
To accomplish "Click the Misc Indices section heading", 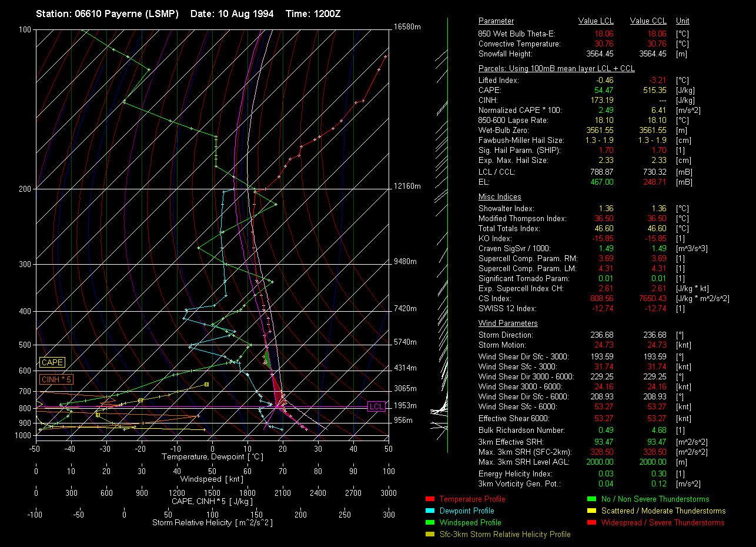I will pos(500,197).
